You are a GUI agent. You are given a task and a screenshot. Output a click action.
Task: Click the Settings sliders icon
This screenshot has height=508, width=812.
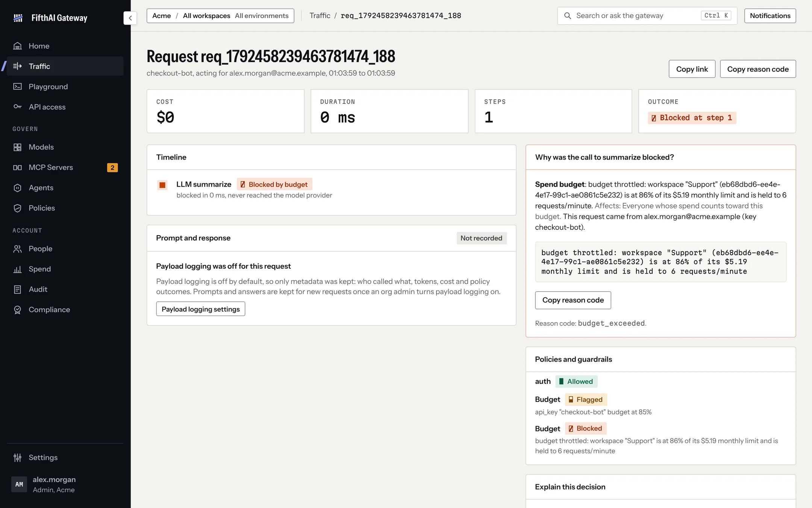pyautogui.click(x=17, y=458)
